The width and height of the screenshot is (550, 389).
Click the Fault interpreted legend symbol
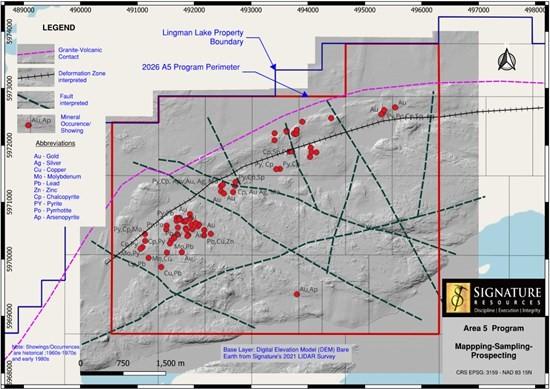click(36, 100)
